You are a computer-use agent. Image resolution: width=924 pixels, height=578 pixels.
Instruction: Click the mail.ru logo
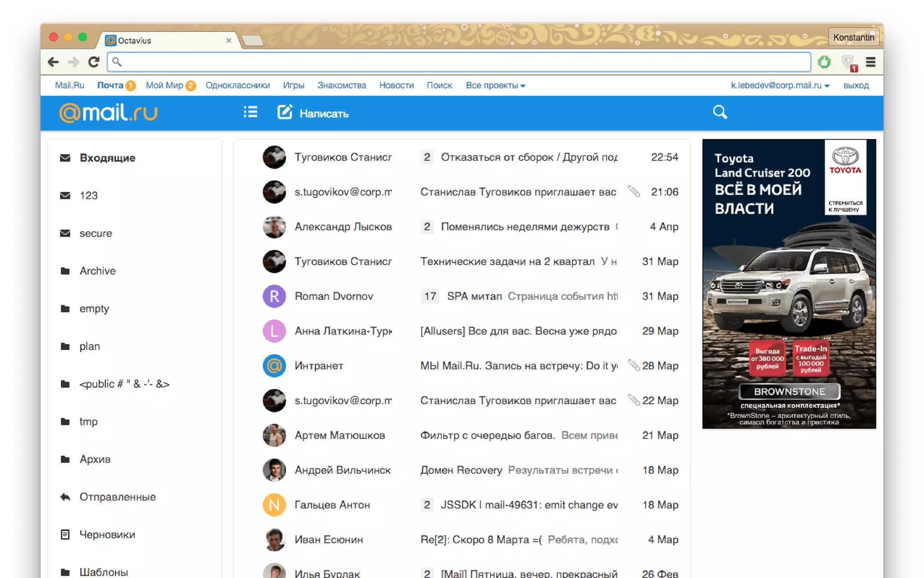click(108, 112)
